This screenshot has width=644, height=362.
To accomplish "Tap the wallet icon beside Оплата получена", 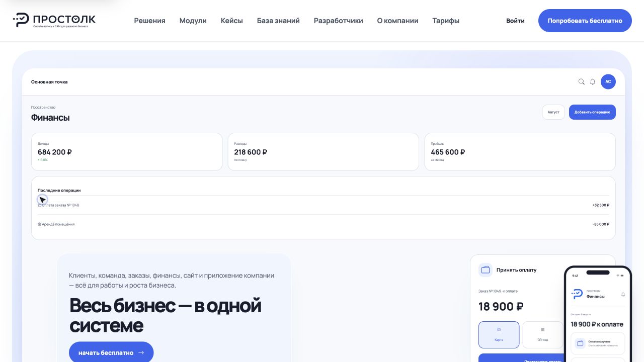I will (580, 343).
